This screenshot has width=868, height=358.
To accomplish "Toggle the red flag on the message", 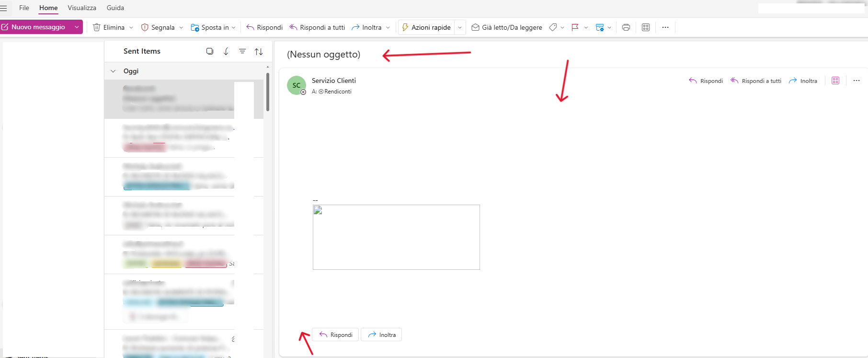I will (575, 27).
